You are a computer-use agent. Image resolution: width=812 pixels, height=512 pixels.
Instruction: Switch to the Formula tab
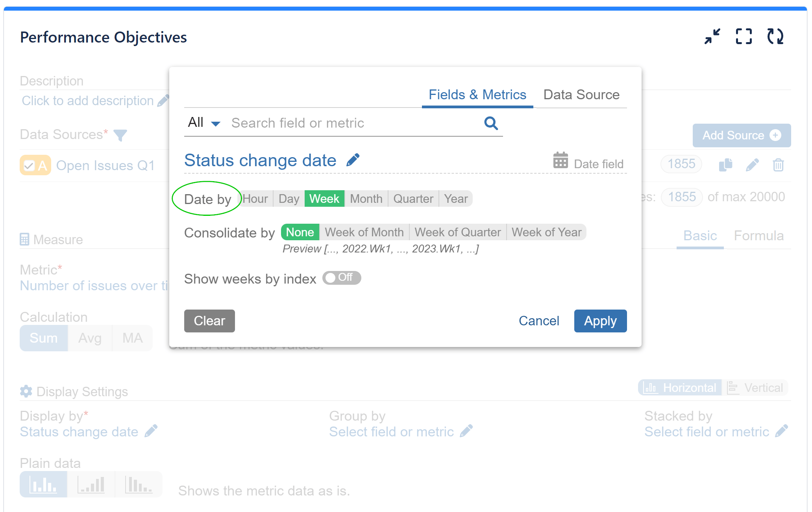click(759, 236)
